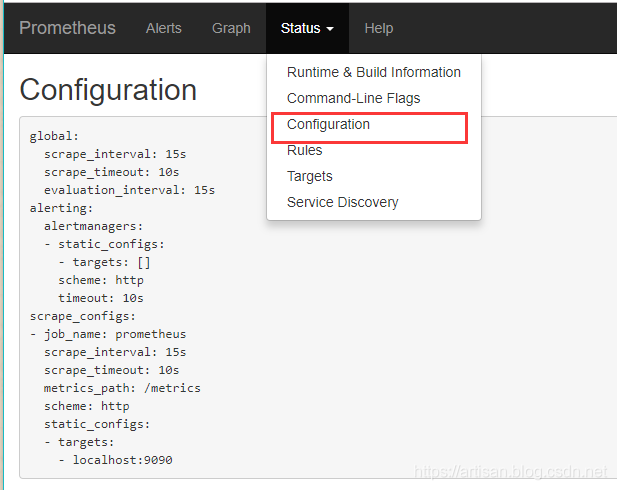Screen dimensions: 617x490
Task: Select the highlighted Configuration menu entry
Action: 328,124
